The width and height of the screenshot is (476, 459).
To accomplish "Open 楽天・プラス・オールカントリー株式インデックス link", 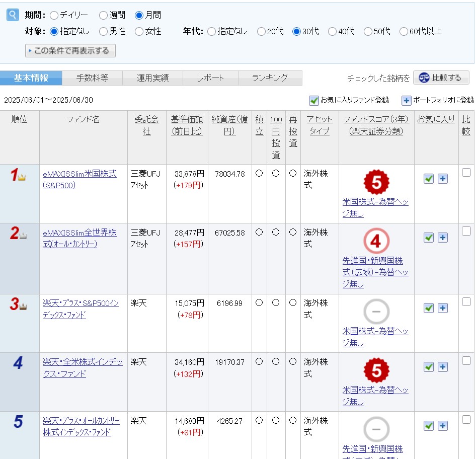I will pyautogui.click(x=82, y=426).
